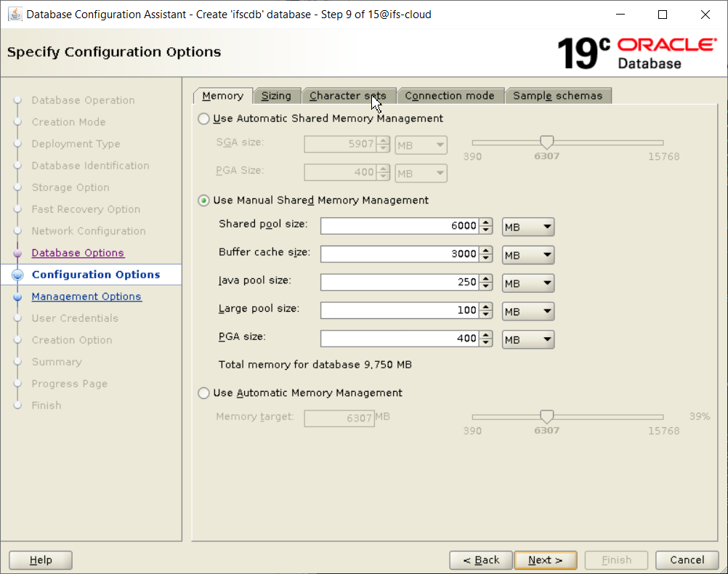Open SGA size unit dropdown
728x574 pixels.
(421, 145)
